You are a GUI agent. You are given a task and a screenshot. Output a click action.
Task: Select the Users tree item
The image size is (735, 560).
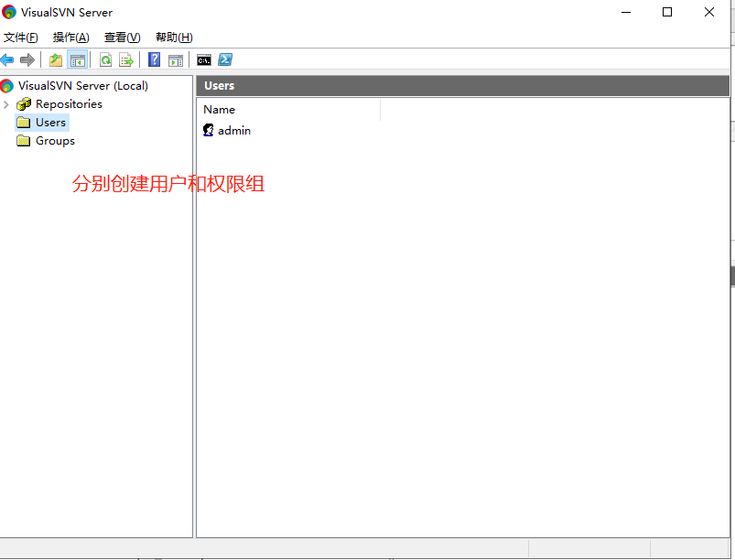50,123
